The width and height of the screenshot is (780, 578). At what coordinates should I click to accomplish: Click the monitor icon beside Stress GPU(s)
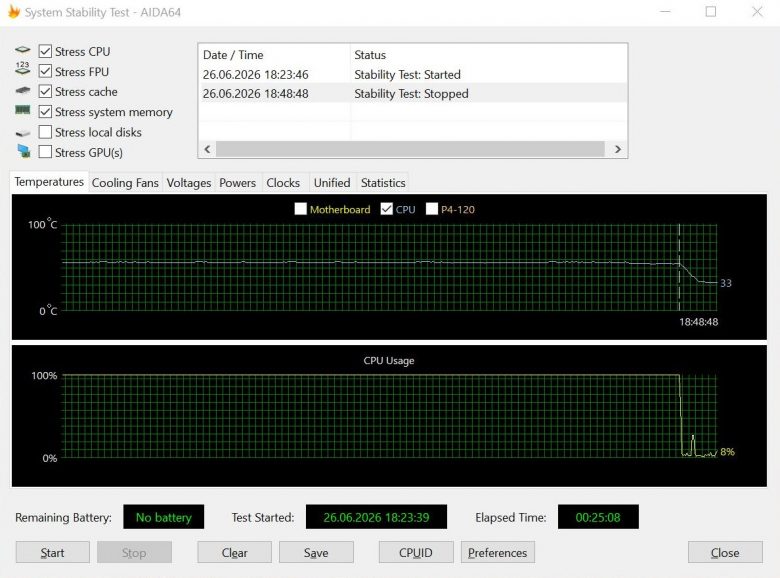[x=23, y=151]
